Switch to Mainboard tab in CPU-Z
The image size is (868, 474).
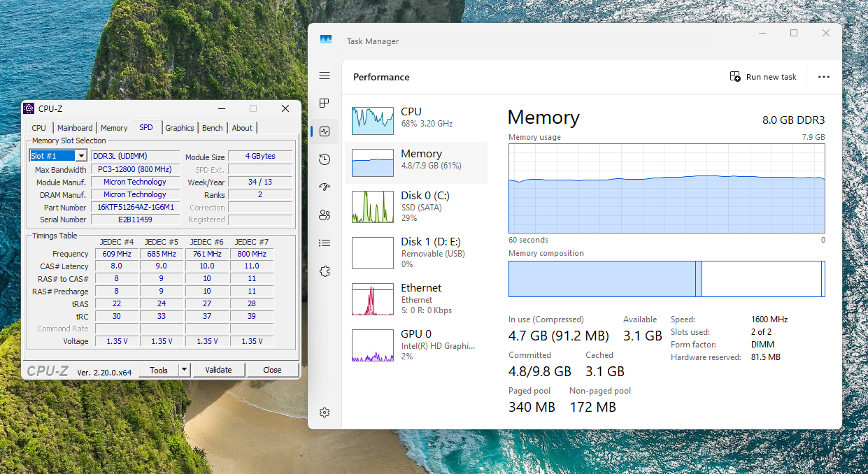tap(75, 128)
